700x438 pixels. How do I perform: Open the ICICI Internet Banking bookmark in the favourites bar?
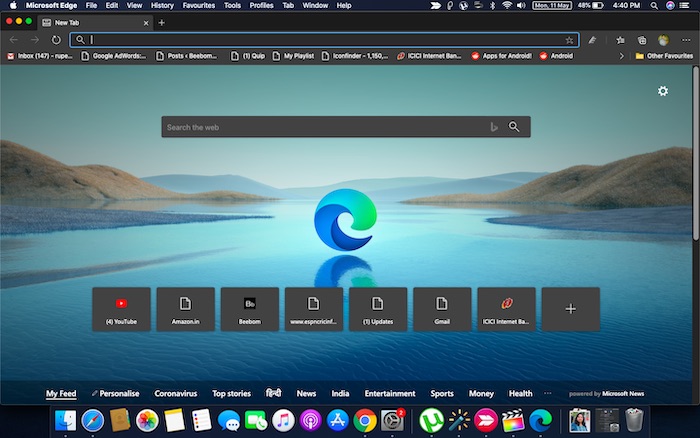(429, 56)
